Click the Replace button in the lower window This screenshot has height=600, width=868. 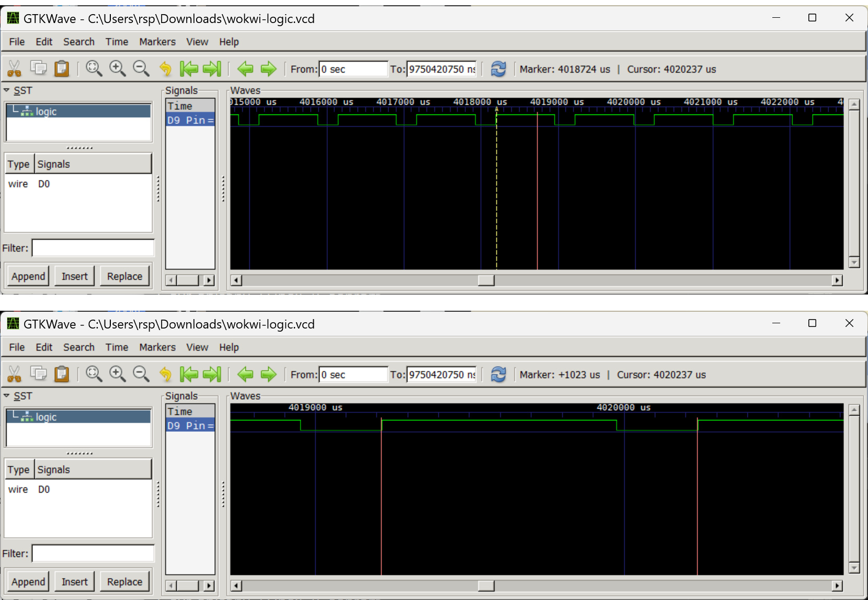coord(124,582)
